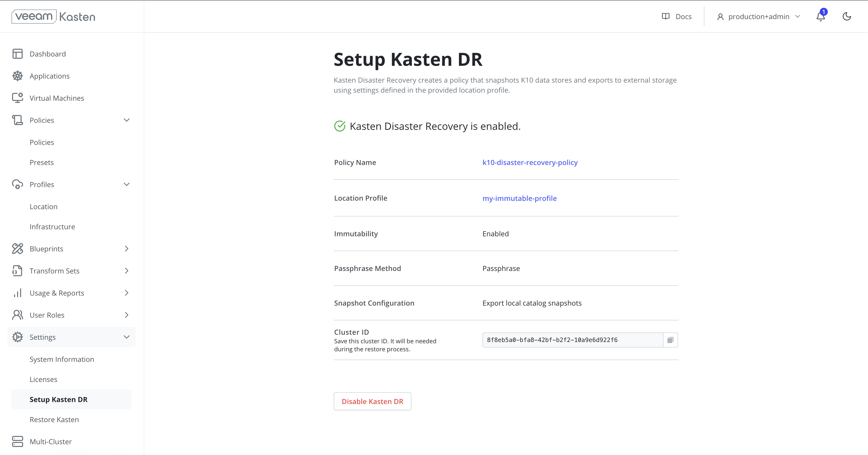
Task: Open System Information under Settings
Action: pos(62,359)
